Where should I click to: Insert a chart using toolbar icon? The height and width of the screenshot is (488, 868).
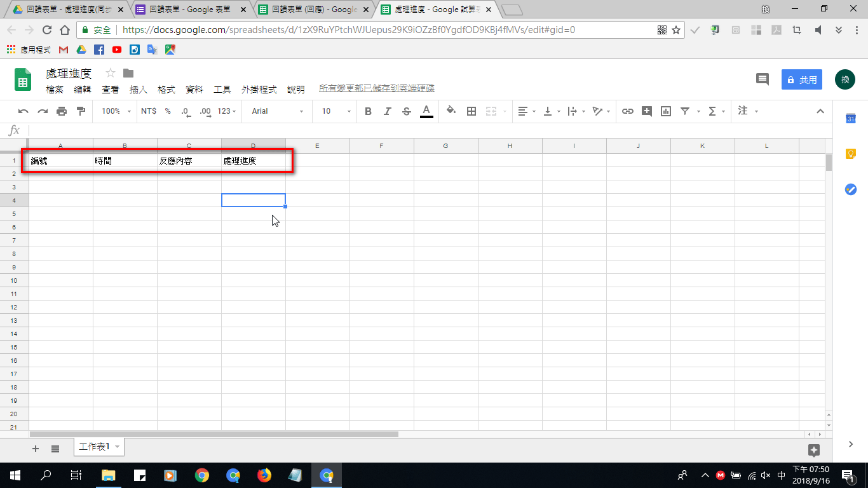[x=666, y=111]
